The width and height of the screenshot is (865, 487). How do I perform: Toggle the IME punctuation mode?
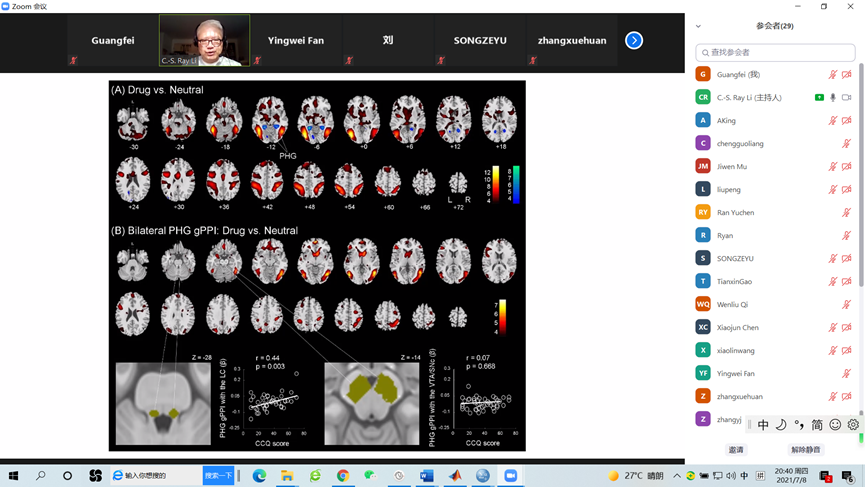click(x=799, y=425)
